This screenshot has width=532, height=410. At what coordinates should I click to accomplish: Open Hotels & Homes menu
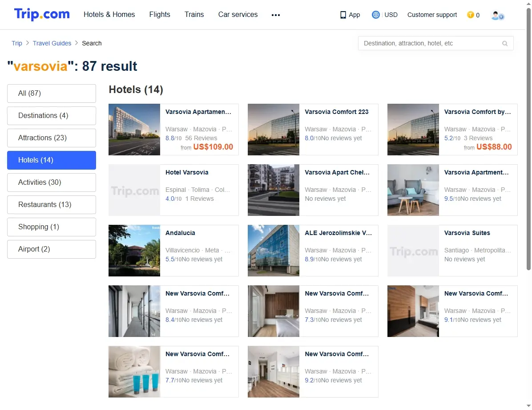pyautogui.click(x=109, y=14)
